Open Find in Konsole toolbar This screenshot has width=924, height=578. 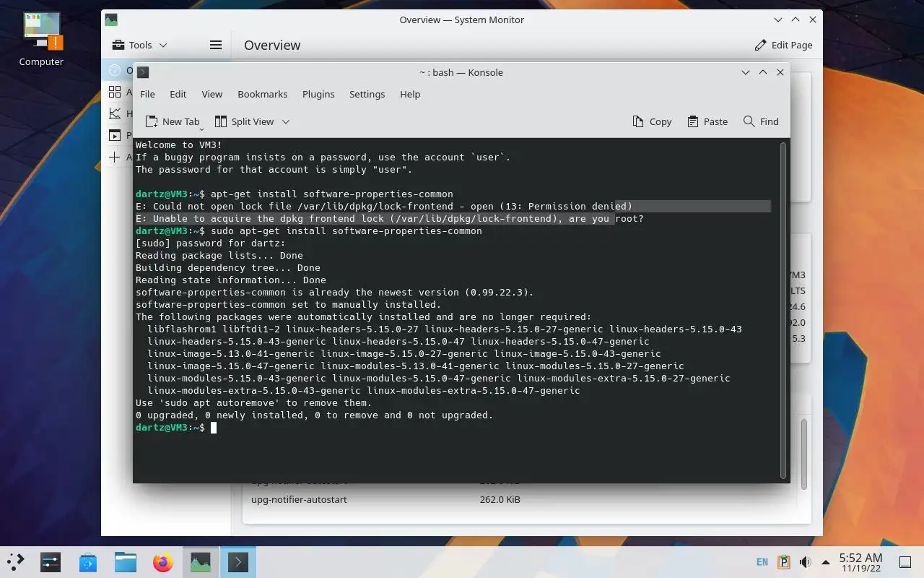(x=761, y=121)
